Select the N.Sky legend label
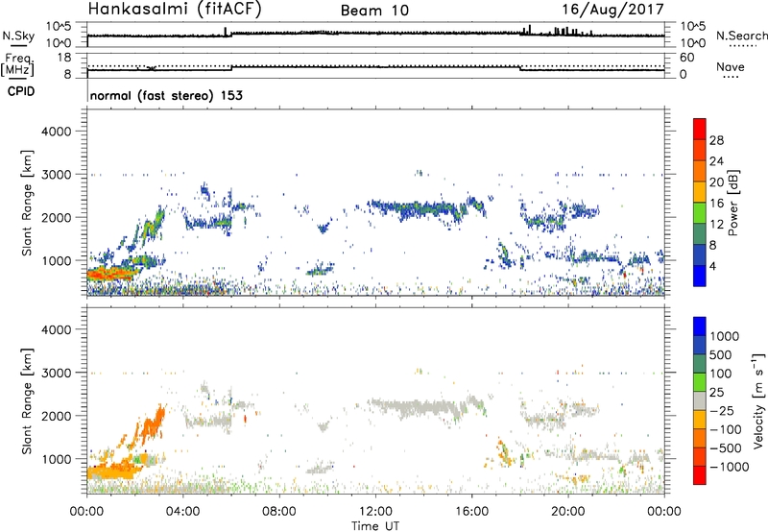This screenshot has width=768, height=532. [x=18, y=36]
